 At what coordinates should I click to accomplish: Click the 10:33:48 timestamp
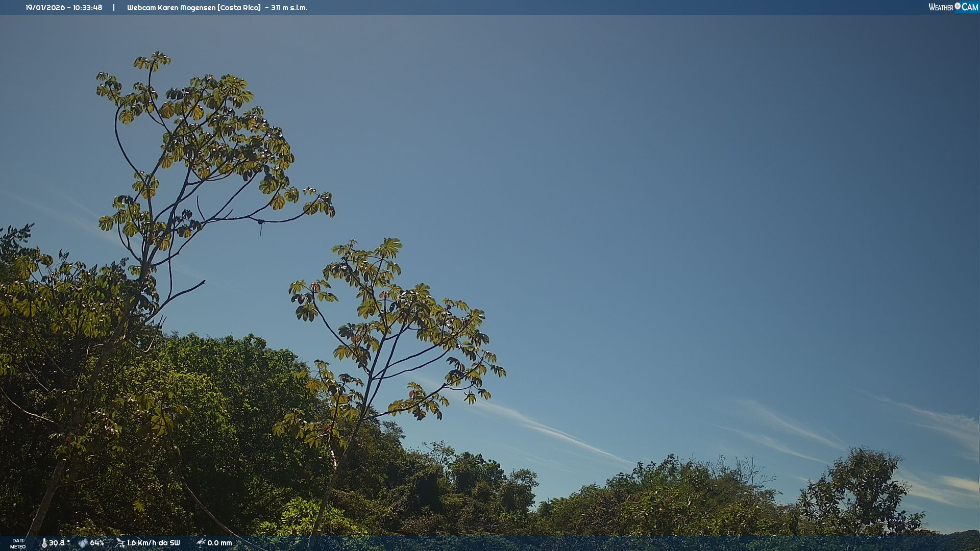click(x=87, y=8)
